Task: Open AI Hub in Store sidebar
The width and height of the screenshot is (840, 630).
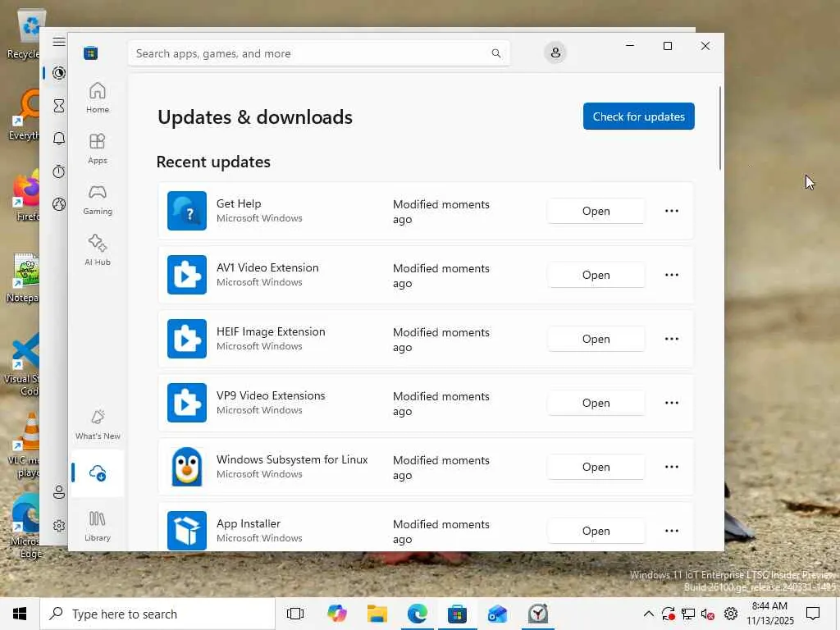Action: point(98,250)
